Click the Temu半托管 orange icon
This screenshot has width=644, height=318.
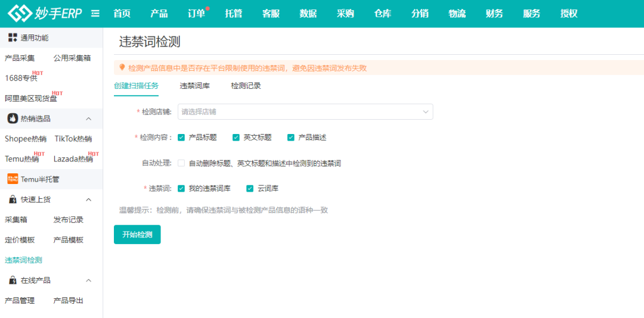[13, 179]
